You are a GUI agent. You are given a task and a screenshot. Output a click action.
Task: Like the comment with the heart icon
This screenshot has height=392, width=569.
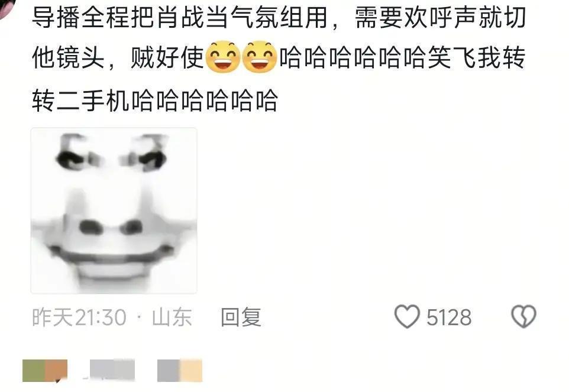[407, 316]
